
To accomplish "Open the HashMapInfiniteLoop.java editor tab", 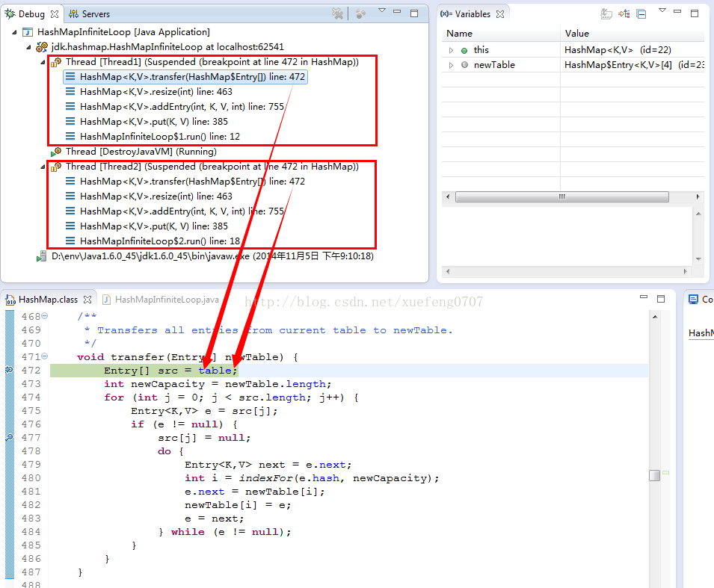I will coord(161,300).
